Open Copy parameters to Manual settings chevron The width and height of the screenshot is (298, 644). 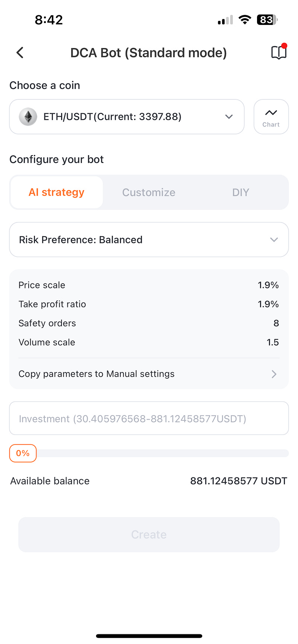click(274, 374)
